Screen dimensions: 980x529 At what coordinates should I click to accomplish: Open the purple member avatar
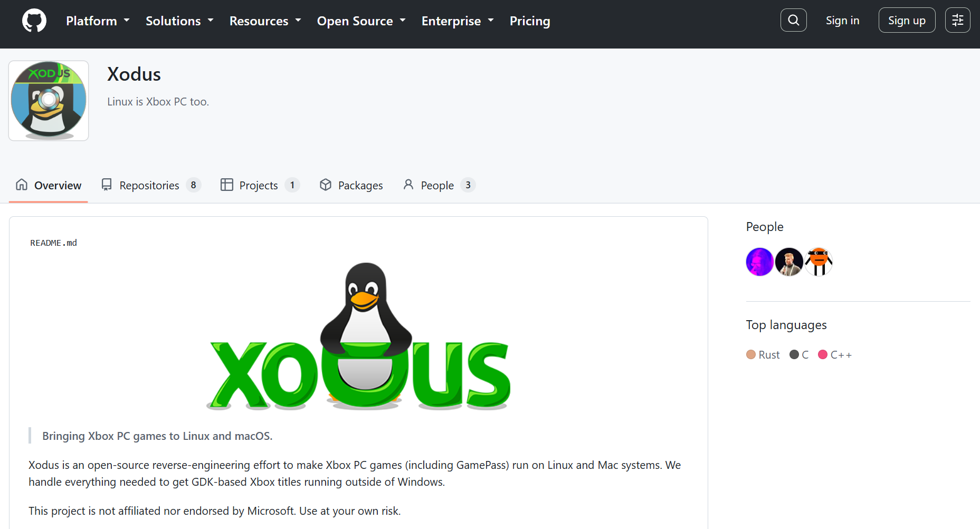click(760, 262)
